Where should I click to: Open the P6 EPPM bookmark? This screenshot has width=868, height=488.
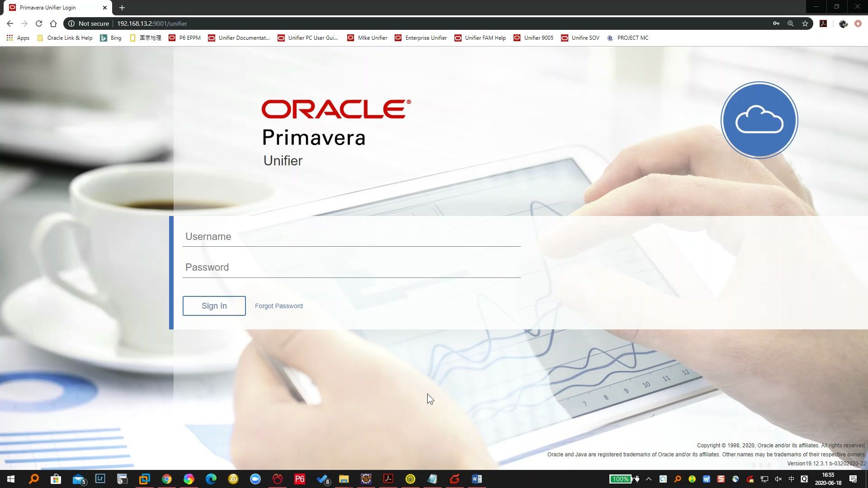[184, 38]
